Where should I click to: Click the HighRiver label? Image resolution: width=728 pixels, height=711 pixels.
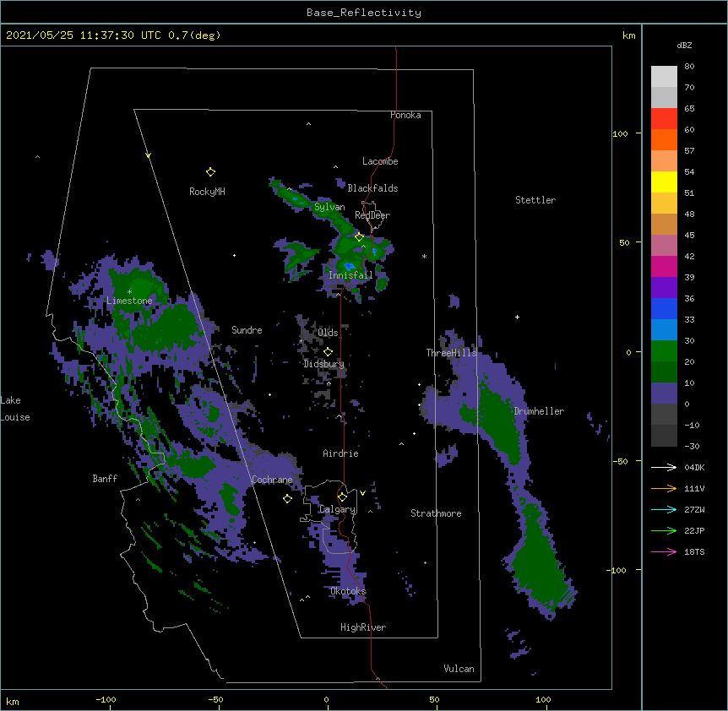tap(363, 627)
